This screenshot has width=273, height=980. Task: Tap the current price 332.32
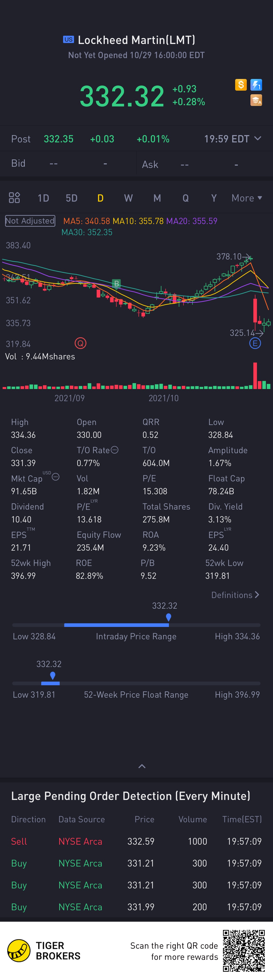click(122, 96)
